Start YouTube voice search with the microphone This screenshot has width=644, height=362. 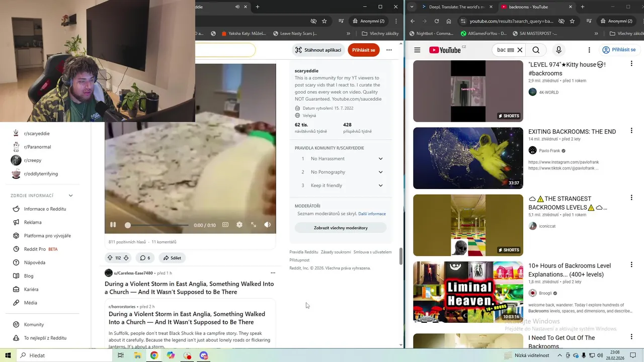click(x=558, y=50)
